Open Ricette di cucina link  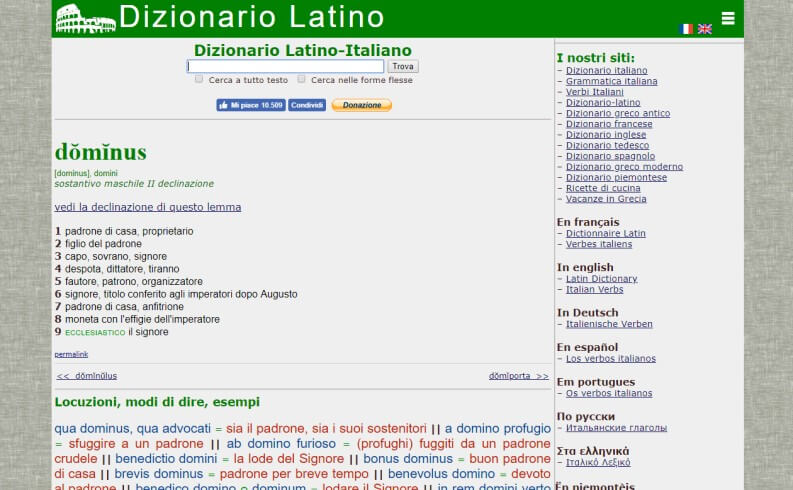(603, 188)
